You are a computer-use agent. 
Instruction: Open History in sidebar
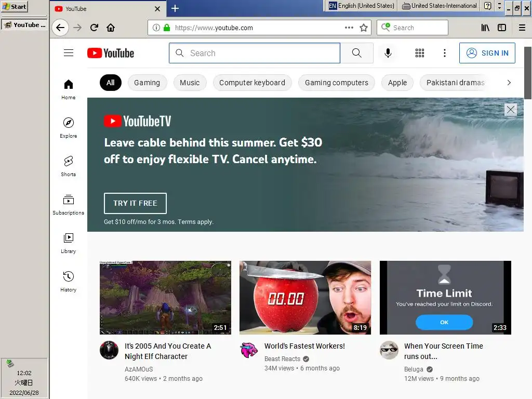tap(69, 282)
